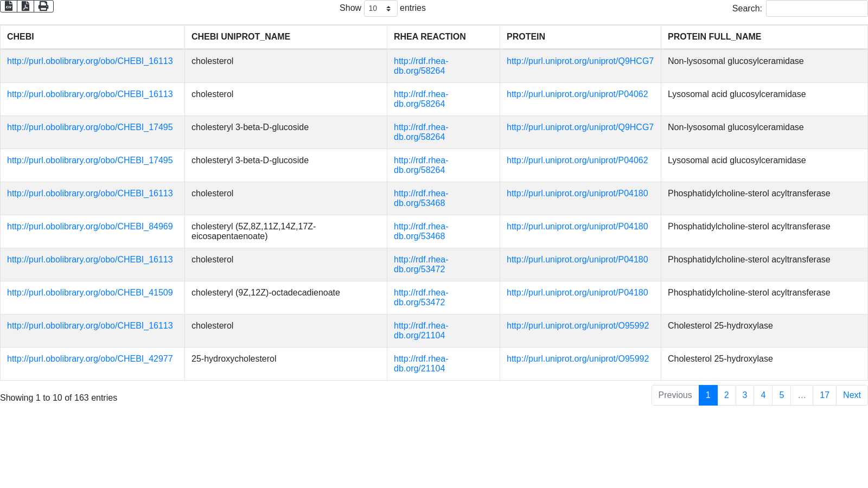Focus the Search input field
868x488 pixels.
click(816, 9)
